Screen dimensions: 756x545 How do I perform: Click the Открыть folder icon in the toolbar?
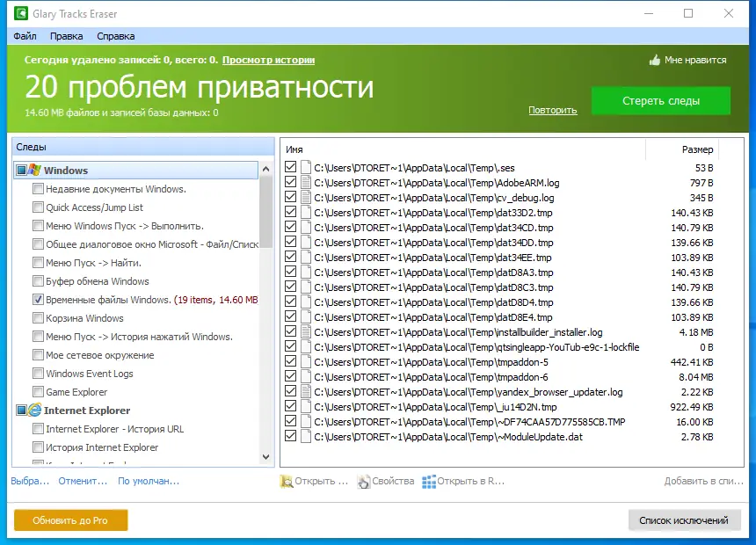click(x=286, y=481)
